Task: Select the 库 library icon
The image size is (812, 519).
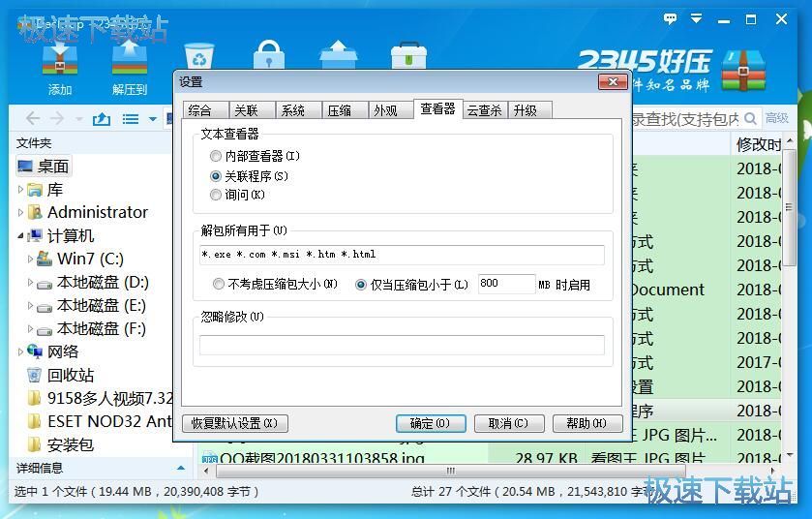Action: coord(35,190)
